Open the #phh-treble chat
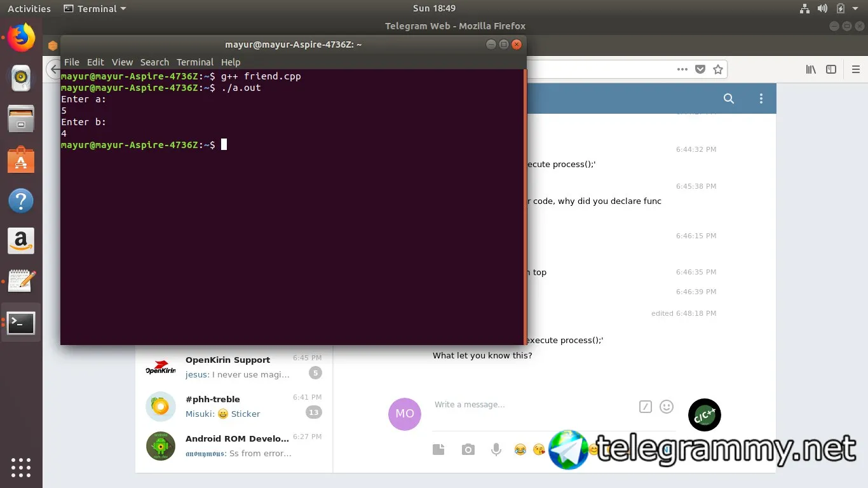Image resolution: width=868 pixels, height=488 pixels. (x=234, y=406)
